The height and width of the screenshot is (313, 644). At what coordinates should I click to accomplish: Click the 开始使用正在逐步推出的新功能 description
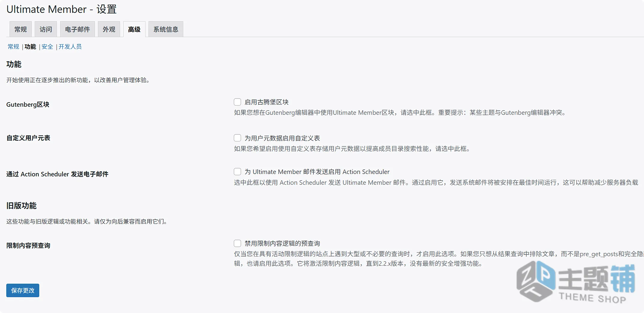coord(78,80)
